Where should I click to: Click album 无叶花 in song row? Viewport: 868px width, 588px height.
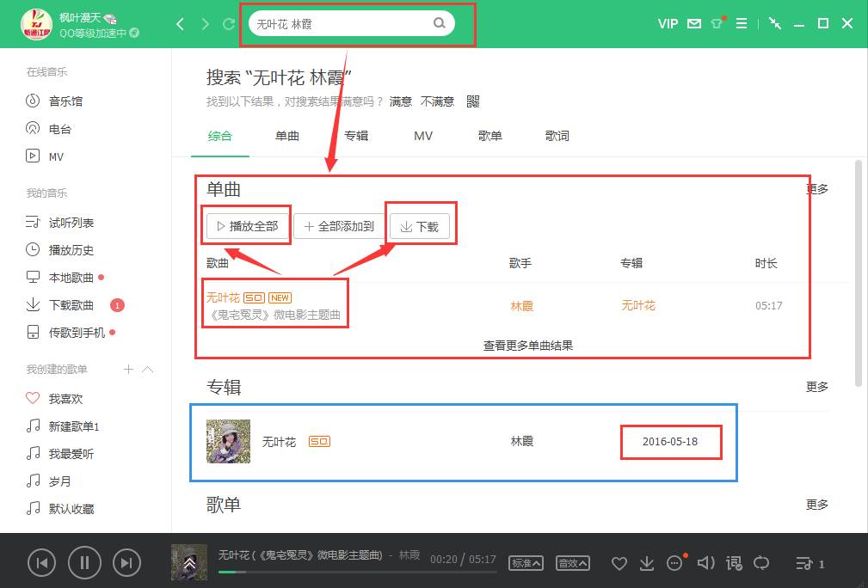[637, 305]
